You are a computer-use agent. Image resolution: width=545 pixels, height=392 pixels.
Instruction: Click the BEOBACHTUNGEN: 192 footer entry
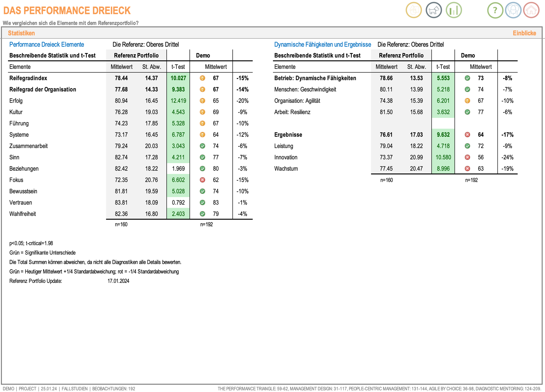click(114, 388)
